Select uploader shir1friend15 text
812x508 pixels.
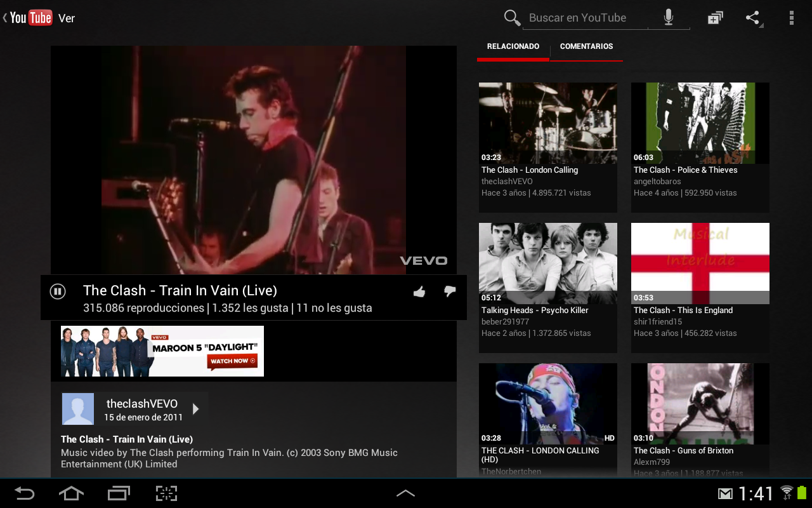pos(658,322)
